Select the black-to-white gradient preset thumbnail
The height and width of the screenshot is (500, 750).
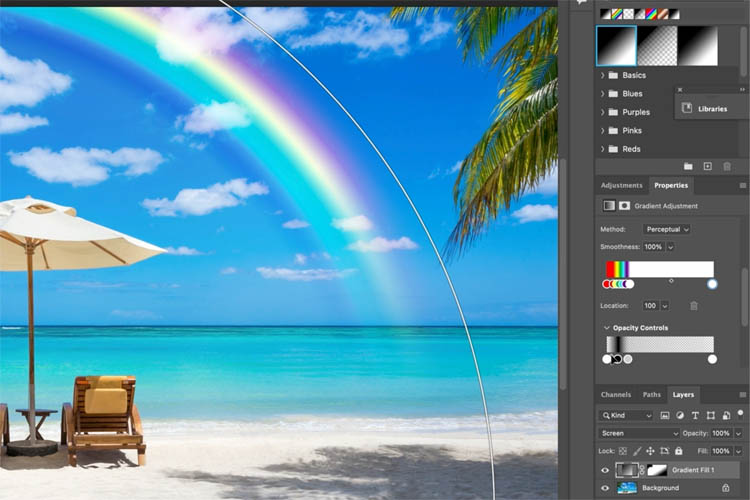(616, 45)
